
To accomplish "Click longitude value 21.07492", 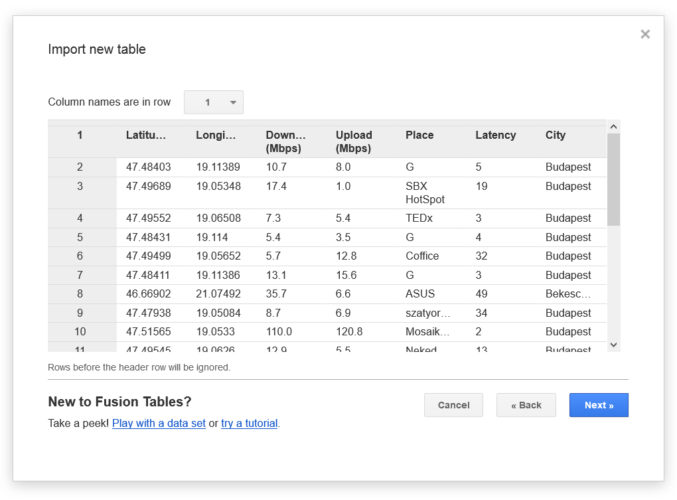I will click(218, 294).
